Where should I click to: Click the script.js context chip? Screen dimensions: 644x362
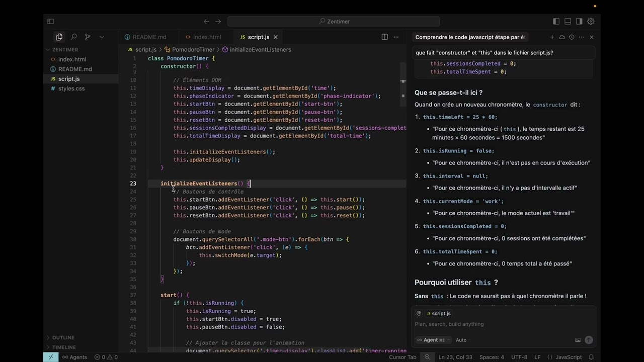tap(439, 313)
